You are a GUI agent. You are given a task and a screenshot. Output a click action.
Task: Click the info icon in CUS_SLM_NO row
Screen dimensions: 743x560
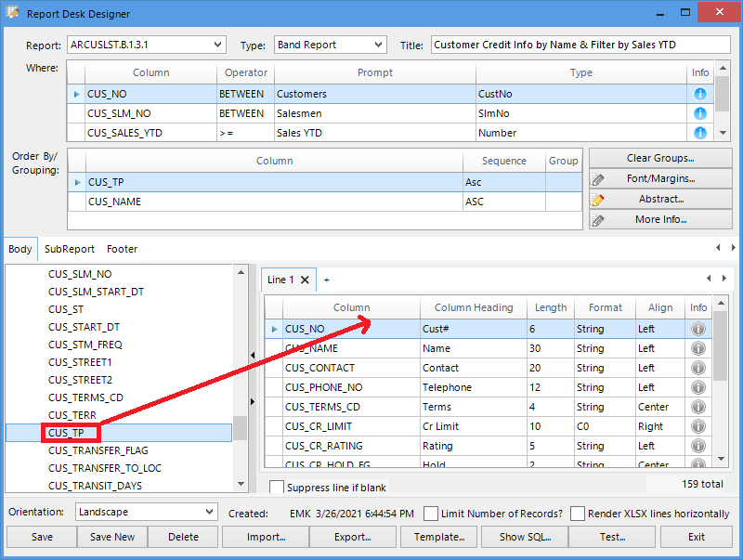point(699,113)
